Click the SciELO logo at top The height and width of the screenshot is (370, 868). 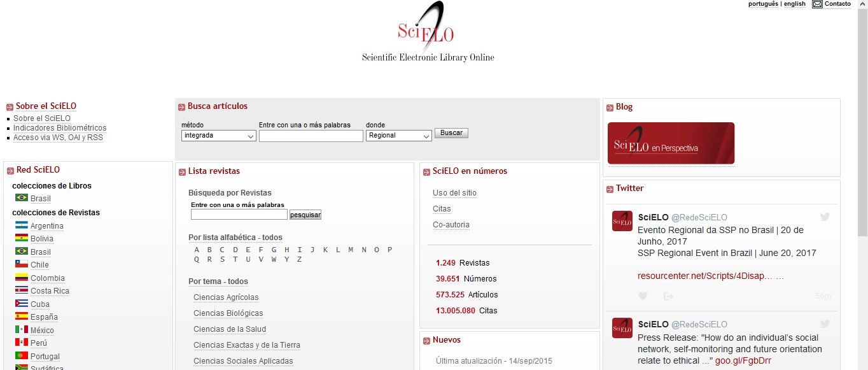pyautogui.click(x=428, y=32)
